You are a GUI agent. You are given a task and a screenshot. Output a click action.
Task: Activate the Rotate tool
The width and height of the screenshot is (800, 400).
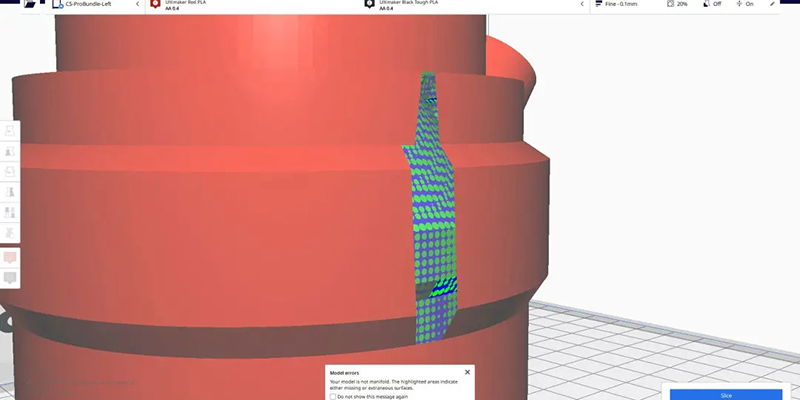click(10, 171)
